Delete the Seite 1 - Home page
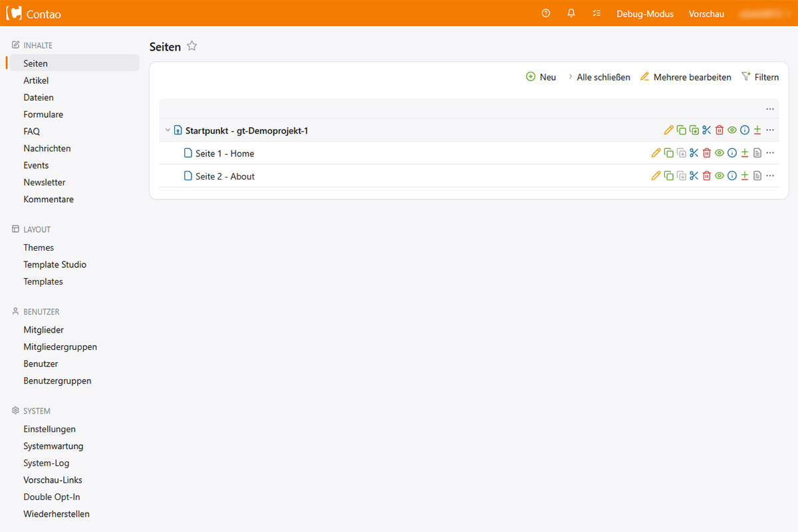The height and width of the screenshot is (532, 798). 707,153
